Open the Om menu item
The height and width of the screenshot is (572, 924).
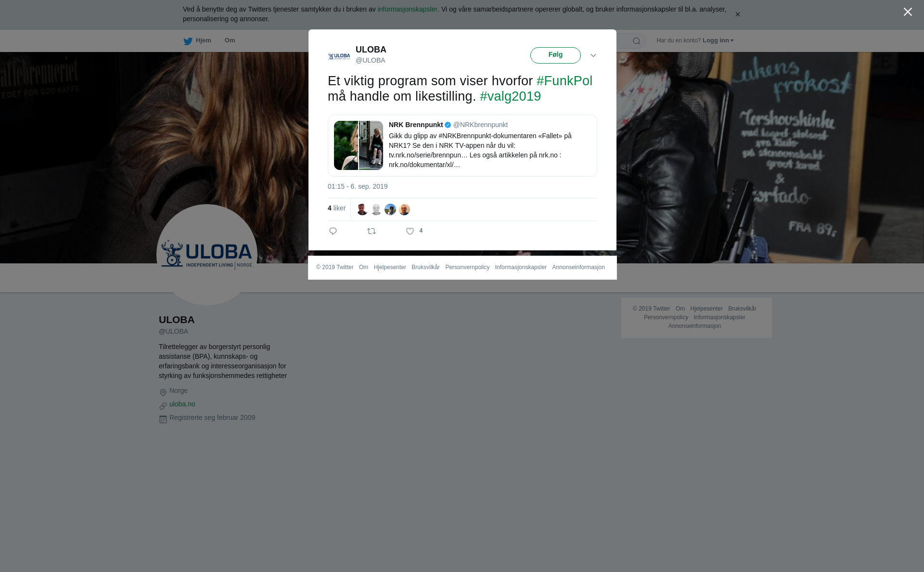click(x=230, y=40)
